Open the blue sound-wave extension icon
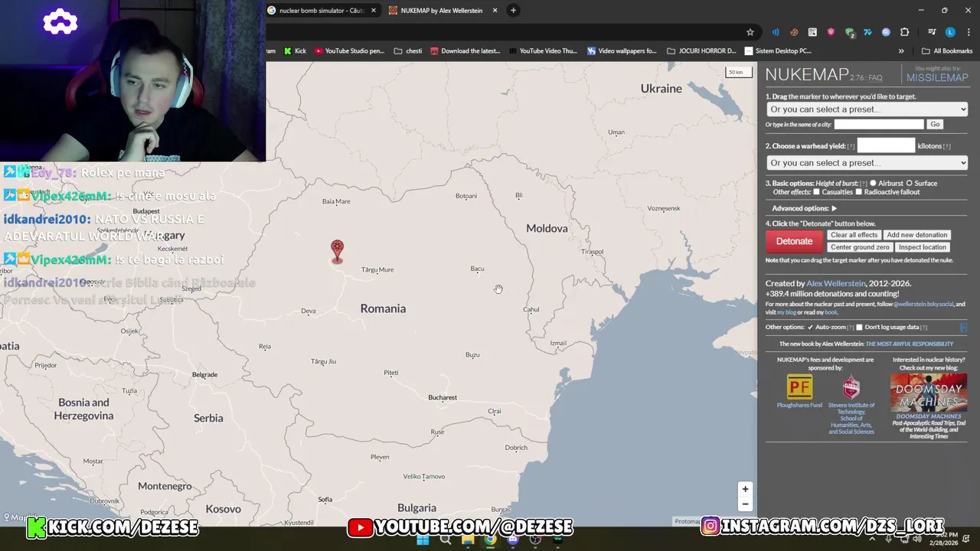980x551 pixels. pos(776,32)
